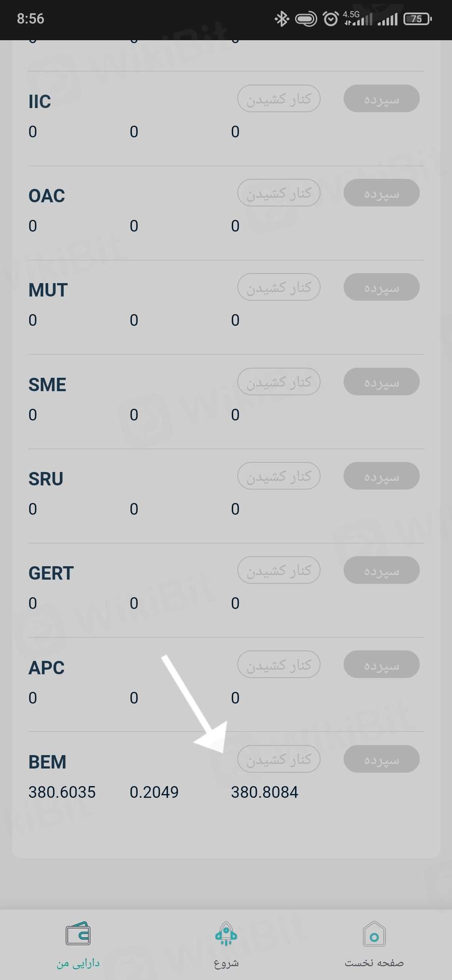Screen dimensions: 452x980
Task: Tap the BEM coin name label
Action: click(47, 762)
